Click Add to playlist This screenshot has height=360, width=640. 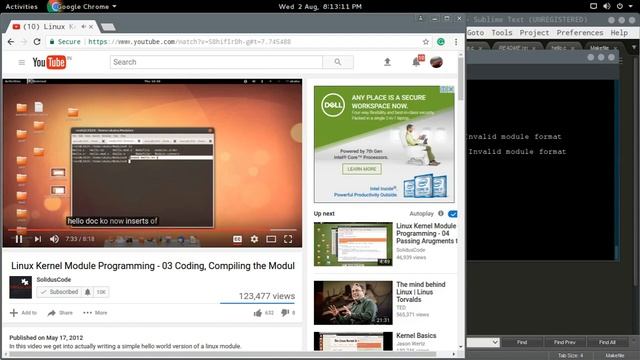pyautogui.click(x=23, y=313)
